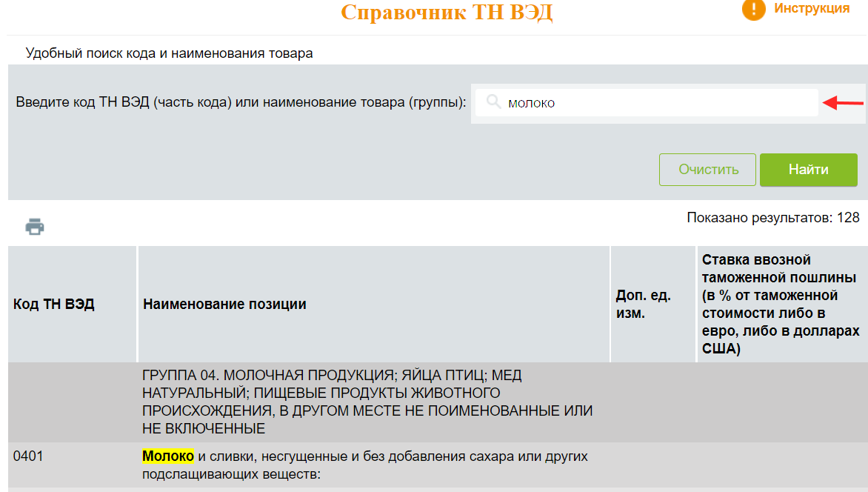The width and height of the screenshot is (868, 492).
Task: Click the Введите код ТН ВЭД label
Action: (241, 102)
